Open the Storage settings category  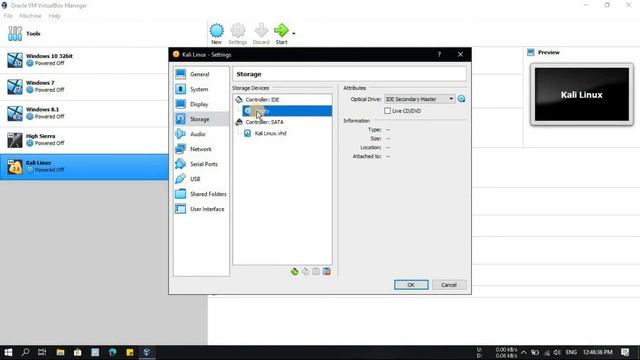click(201, 119)
